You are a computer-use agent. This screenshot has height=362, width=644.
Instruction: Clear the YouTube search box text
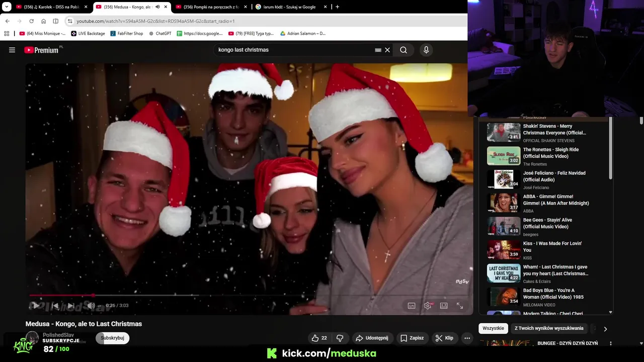click(387, 50)
